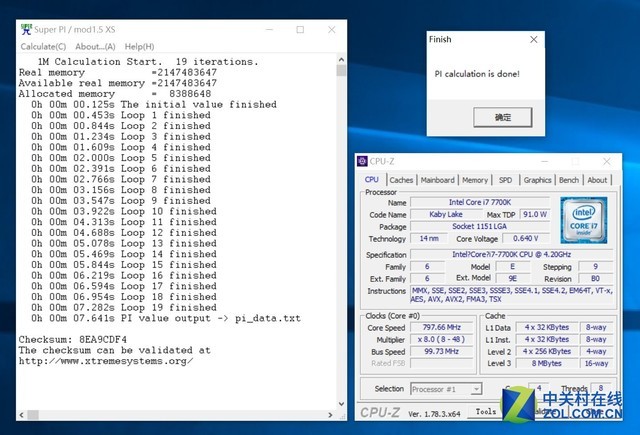Switch to the Memory tab in CPU-Z
The height and width of the screenshot is (435, 640).
coord(475,180)
